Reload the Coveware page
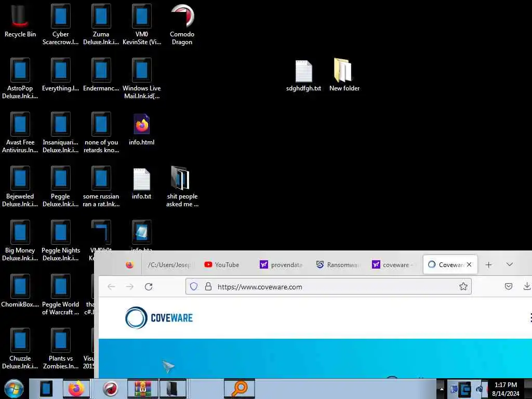Image resolution: width=532 pixels, height=399 pixels. (149, 287)
